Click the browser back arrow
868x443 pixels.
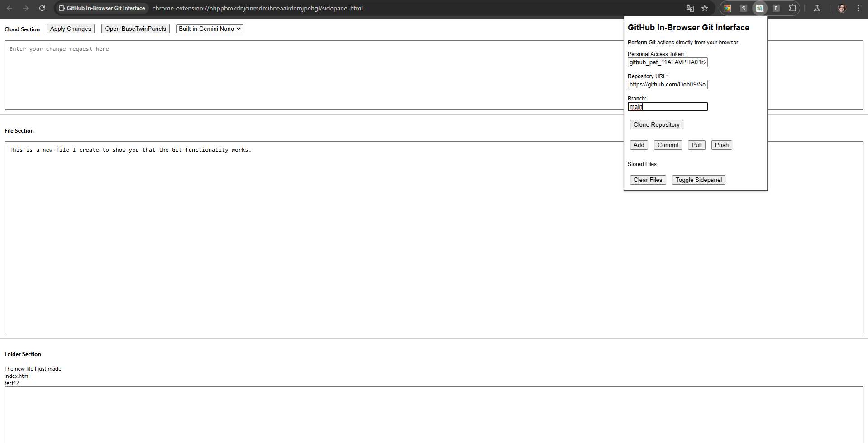(x=10, y=8)
